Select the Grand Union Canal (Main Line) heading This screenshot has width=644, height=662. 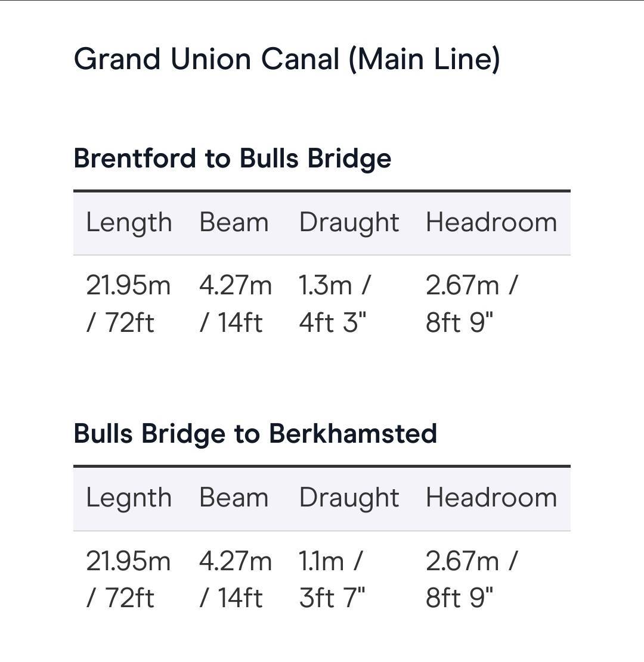tap(287, 59)
